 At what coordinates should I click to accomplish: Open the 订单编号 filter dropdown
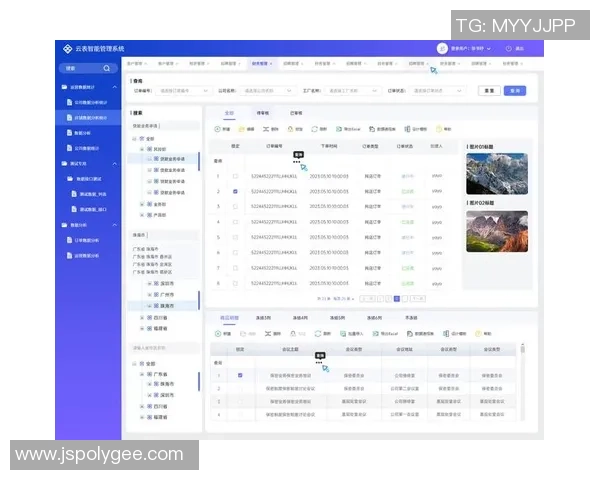[x=183, y=91]
